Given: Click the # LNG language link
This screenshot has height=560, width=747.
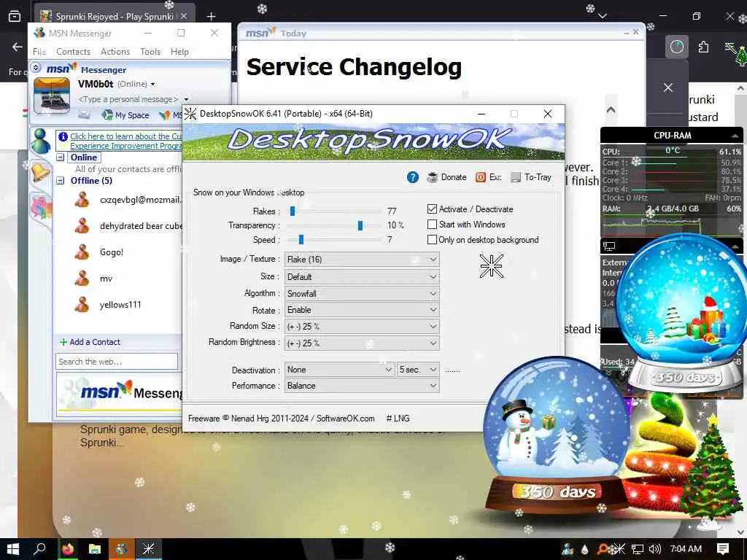Looking at the screenshot, I should 398,419.
